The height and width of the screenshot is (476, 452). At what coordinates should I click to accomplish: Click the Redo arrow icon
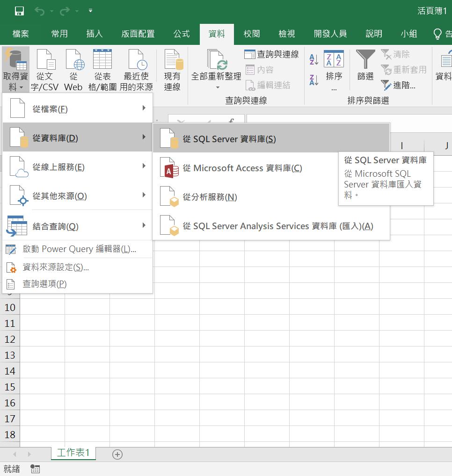coord(65,11)
